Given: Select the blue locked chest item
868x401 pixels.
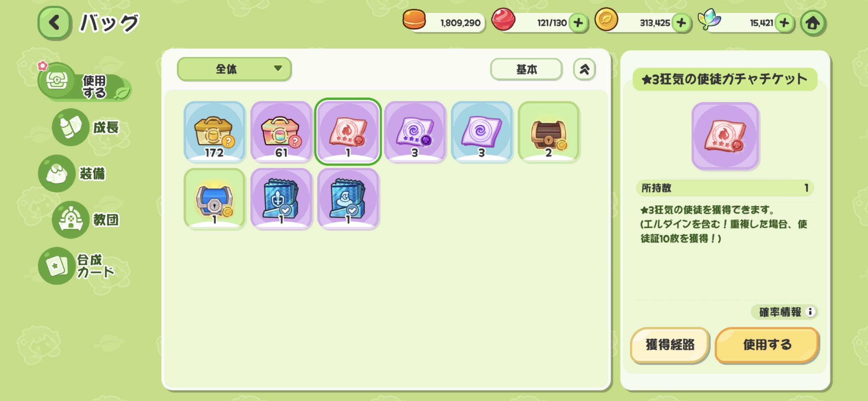Looking at the screenshot, I should pos(214,199).
